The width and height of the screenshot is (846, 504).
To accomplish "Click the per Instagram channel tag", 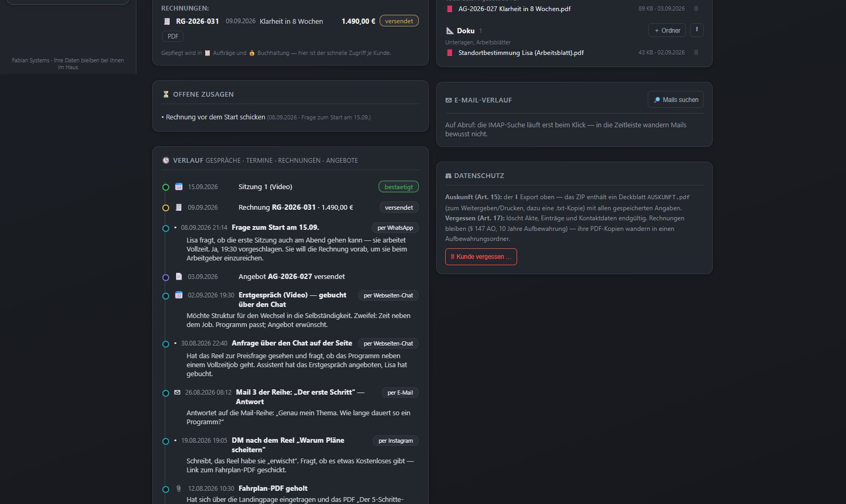I will pyautogui.click(x=396, y=441).
